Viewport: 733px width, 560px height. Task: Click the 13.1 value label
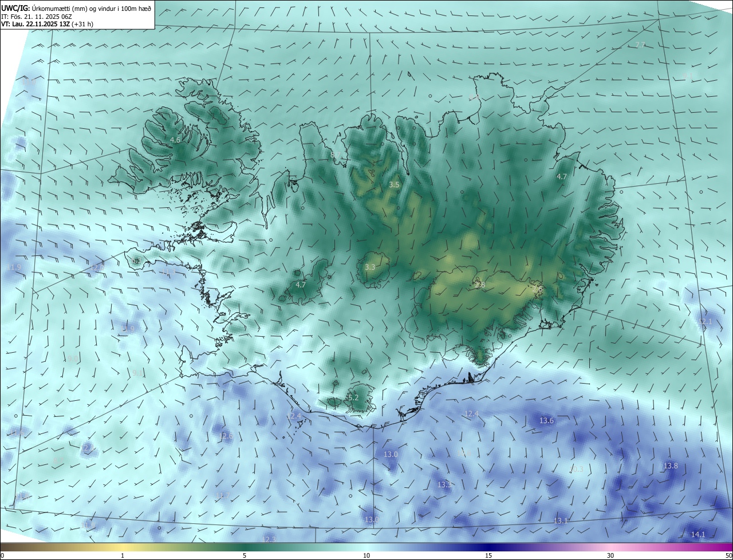tap(561, 520)
